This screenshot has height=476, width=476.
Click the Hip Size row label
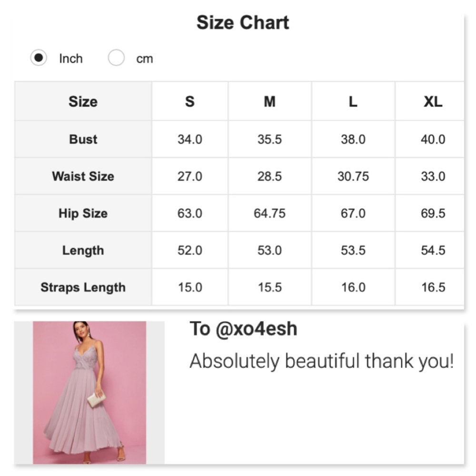83,213
